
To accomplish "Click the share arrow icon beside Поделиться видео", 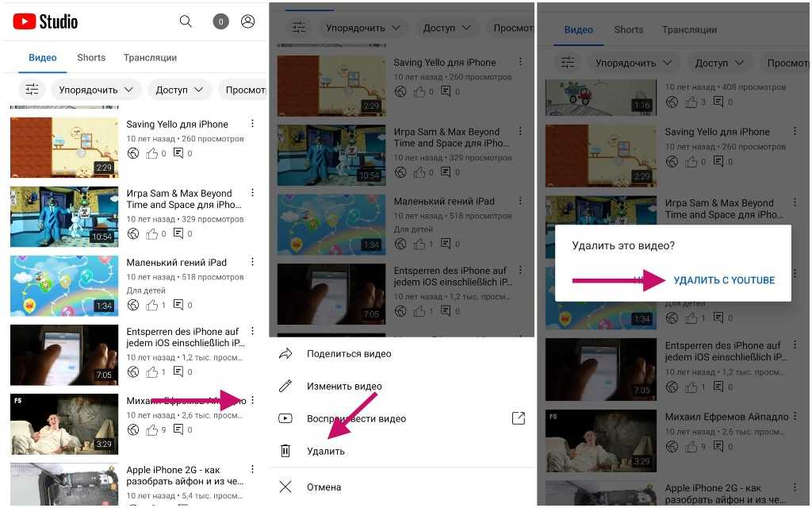I will (285, 354).
